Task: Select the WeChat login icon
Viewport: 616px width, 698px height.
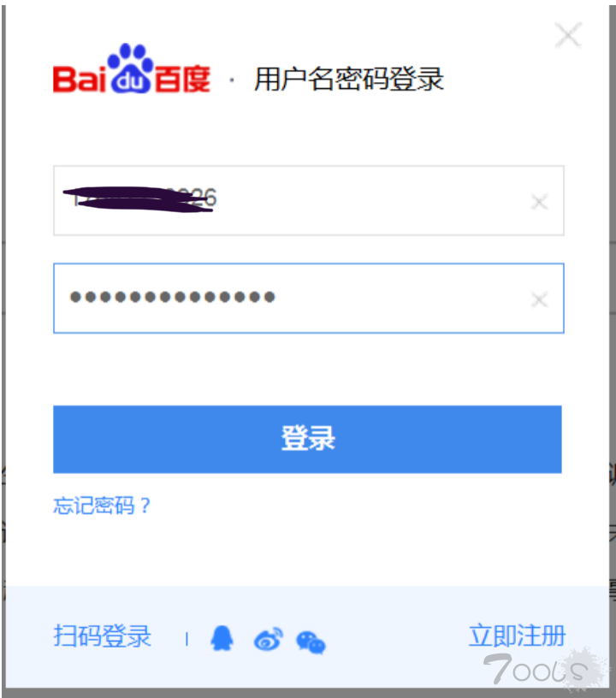Action: (x=311, y=642)
